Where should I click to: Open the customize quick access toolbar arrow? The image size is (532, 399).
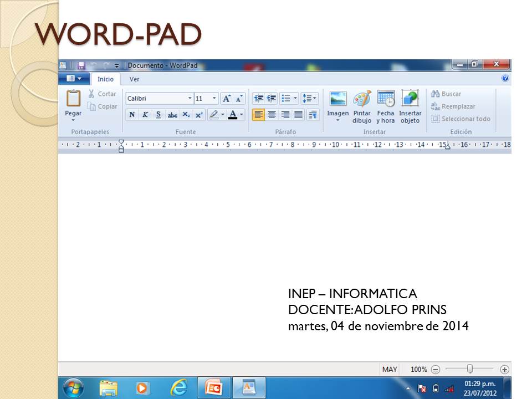pos(117,66)
